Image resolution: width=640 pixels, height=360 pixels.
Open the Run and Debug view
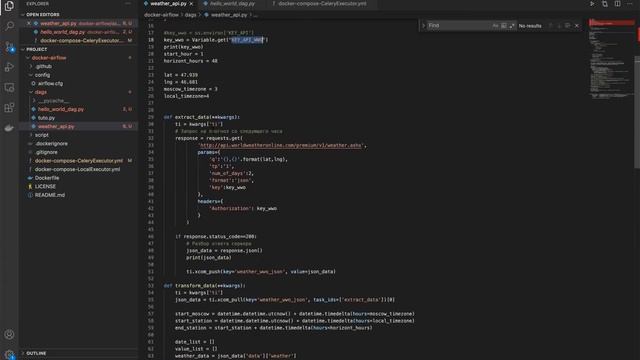coord(9,67)
